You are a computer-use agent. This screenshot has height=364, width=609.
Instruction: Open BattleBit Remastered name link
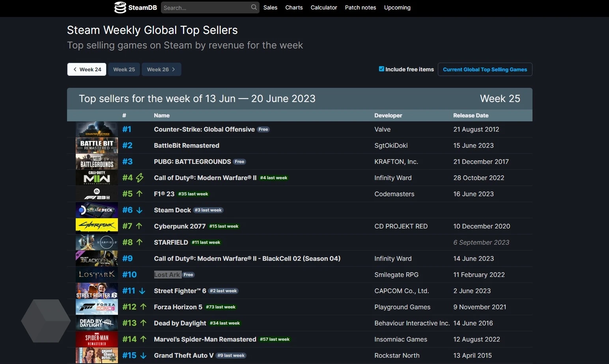(x=187, y=145)
